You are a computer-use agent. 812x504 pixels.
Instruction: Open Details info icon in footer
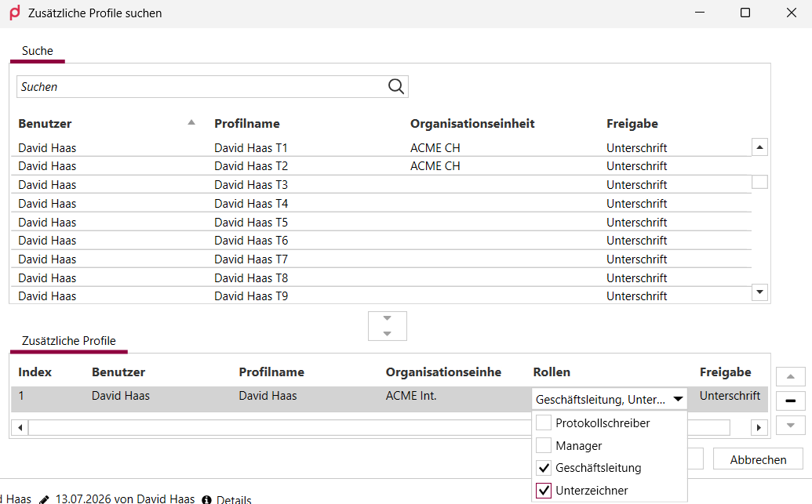pos(206,499)
